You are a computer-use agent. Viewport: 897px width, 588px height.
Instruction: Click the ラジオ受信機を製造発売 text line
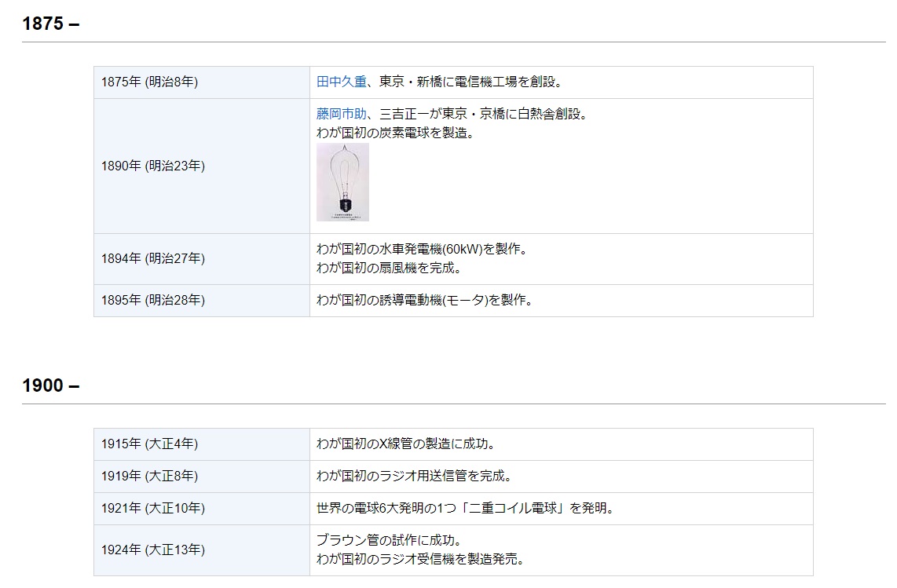pos(419,559)
